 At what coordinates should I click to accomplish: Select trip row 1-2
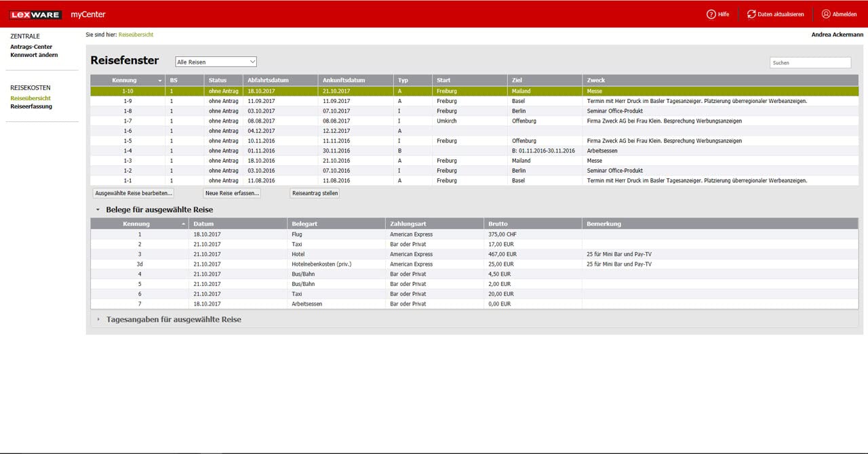pos(475,171)
